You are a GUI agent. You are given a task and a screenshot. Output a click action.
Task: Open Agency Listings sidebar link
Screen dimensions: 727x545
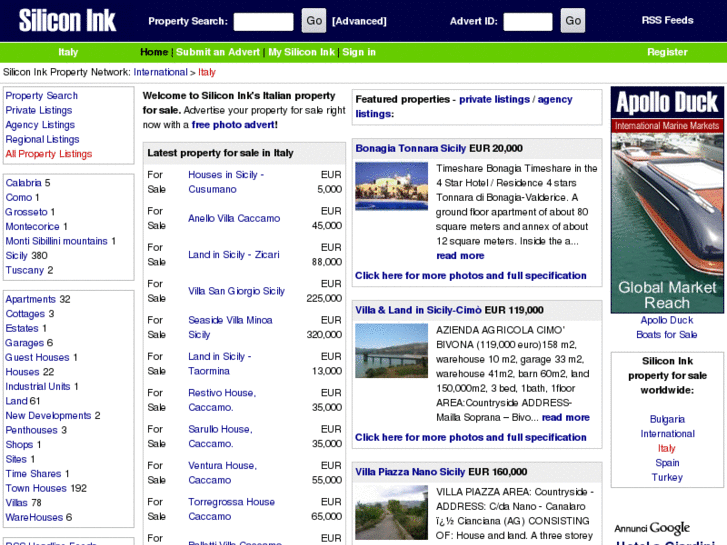coord(40,125)
